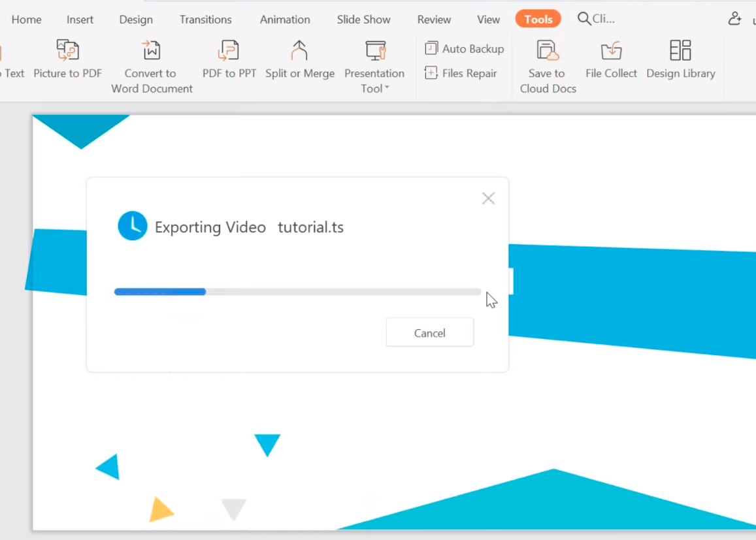756x540 pixels.
Task: Expand the Presentation Tool dropdown arrow
Action: click(x=387, y=89)
